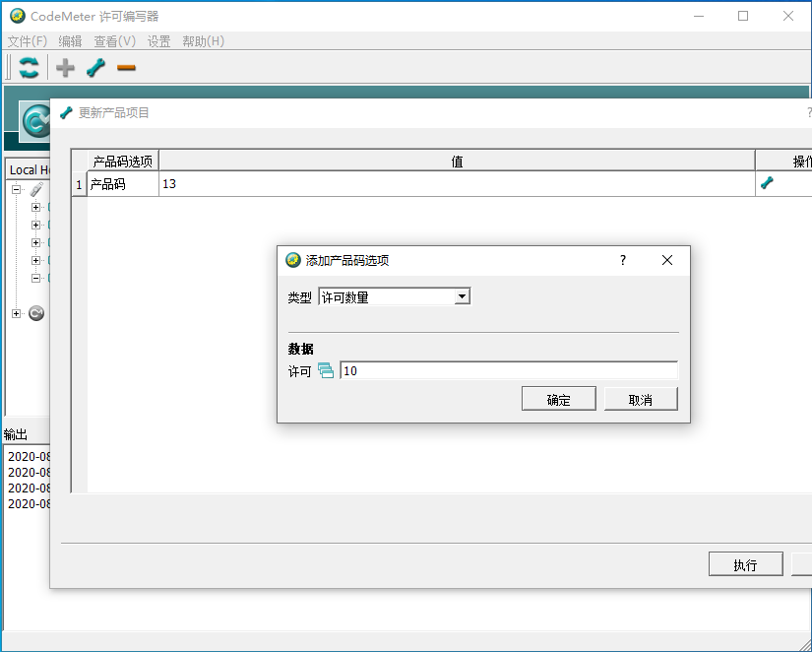Viewport: 812px width, 652px height.
Task: Open the 类型 dropdown showing 许可数量
Action: click(394, 296)
